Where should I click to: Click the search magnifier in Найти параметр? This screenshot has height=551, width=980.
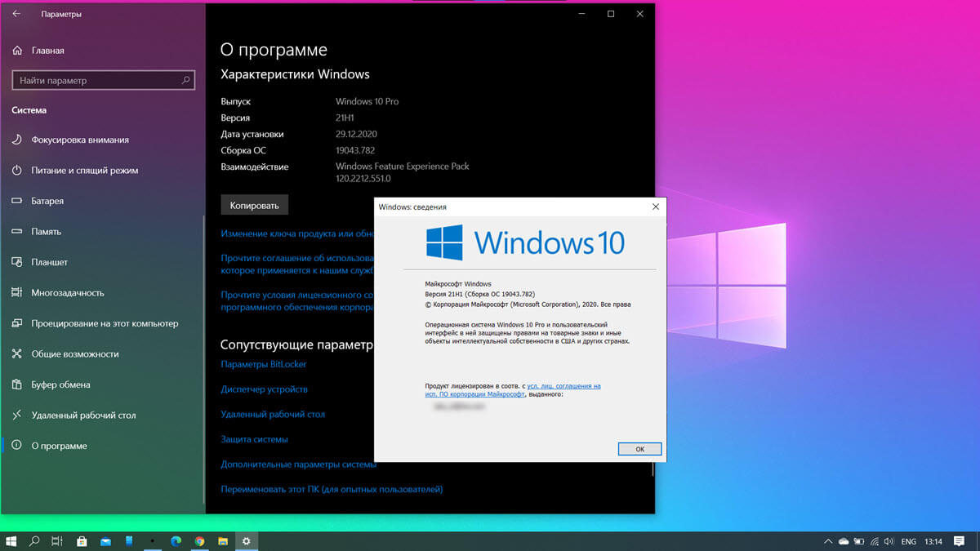[186, 81]
